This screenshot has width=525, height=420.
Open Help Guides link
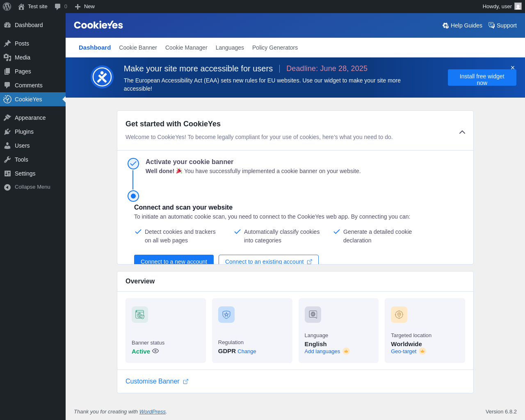(x=462, y=25)
